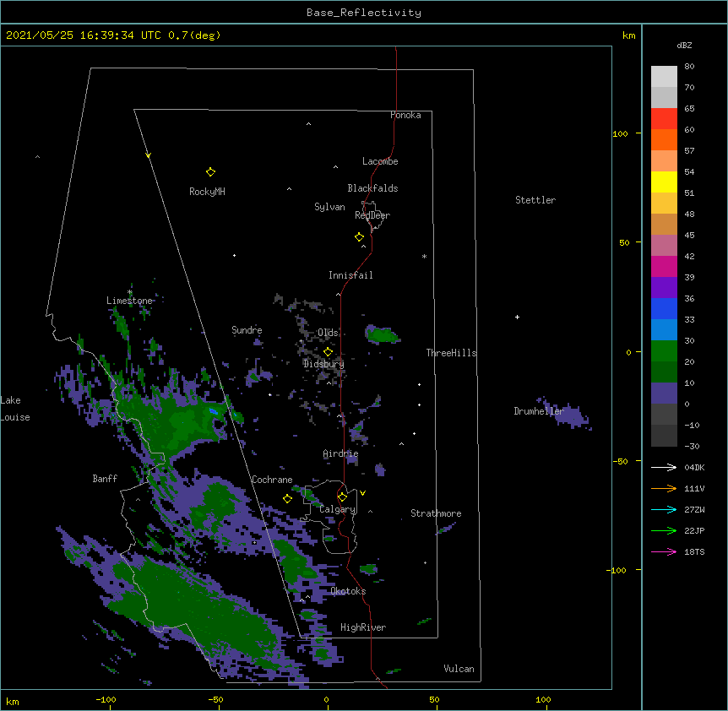The height and width of the screenshot is (711, 728).
Task: Click the blue high-reflectivity cell west of Sundre
Action: [x=213, y=411]
